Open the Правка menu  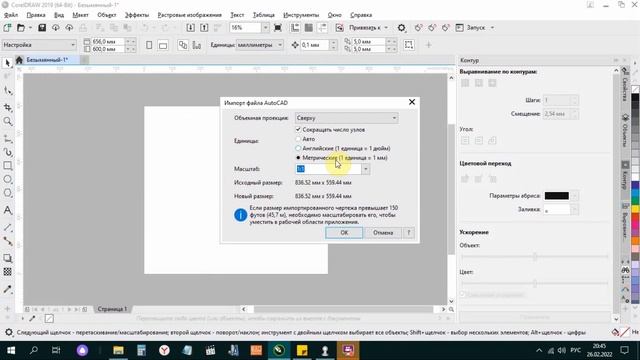pos(36,15)
